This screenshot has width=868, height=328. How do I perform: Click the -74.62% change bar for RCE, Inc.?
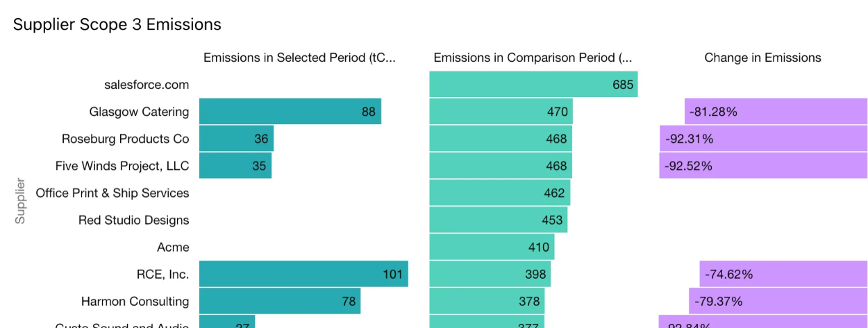click(783, 274)
